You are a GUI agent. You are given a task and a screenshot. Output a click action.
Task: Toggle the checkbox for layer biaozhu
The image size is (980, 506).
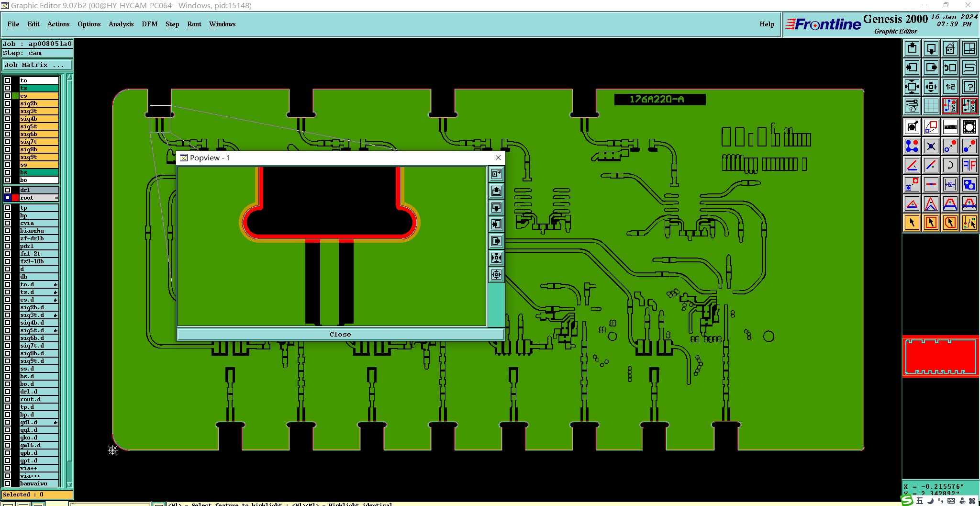pyautogui.click(x=8, y=231)
